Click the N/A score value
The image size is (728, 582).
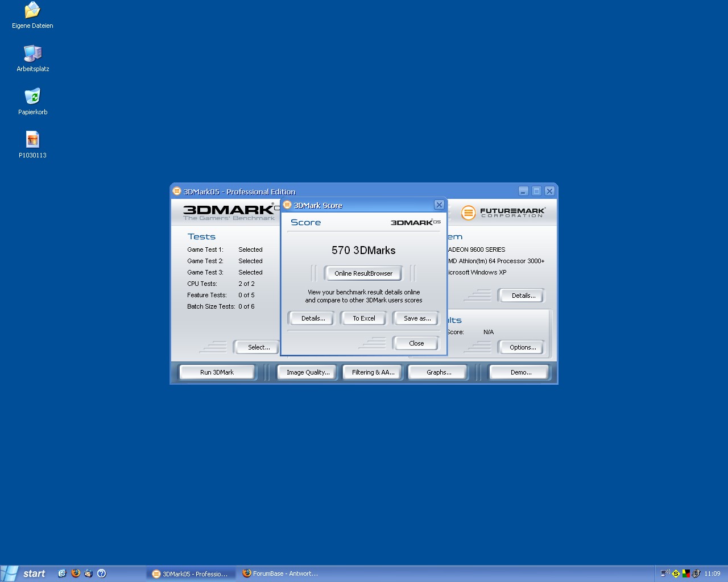click(489, 332)
